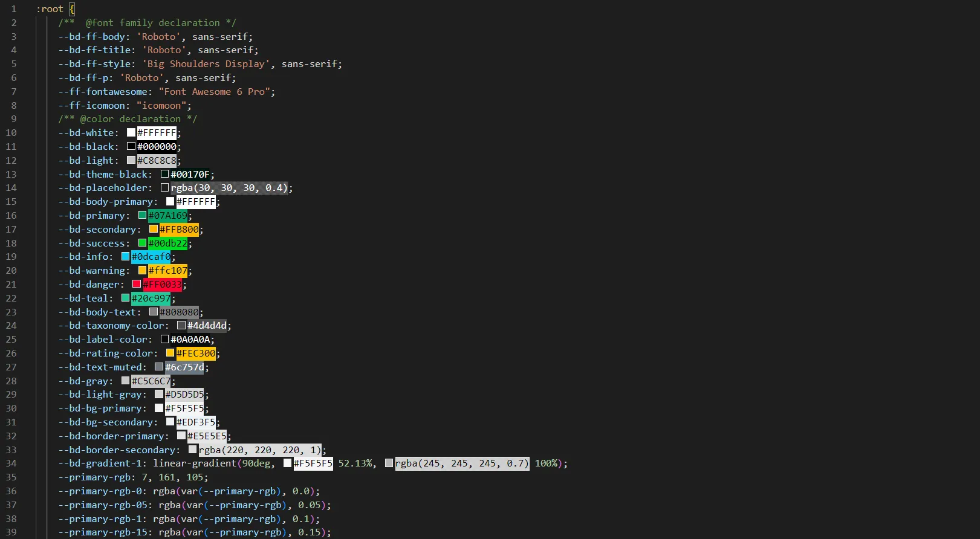Click the linear-gradient function on --bd-gradient-1

coord(195,463)
